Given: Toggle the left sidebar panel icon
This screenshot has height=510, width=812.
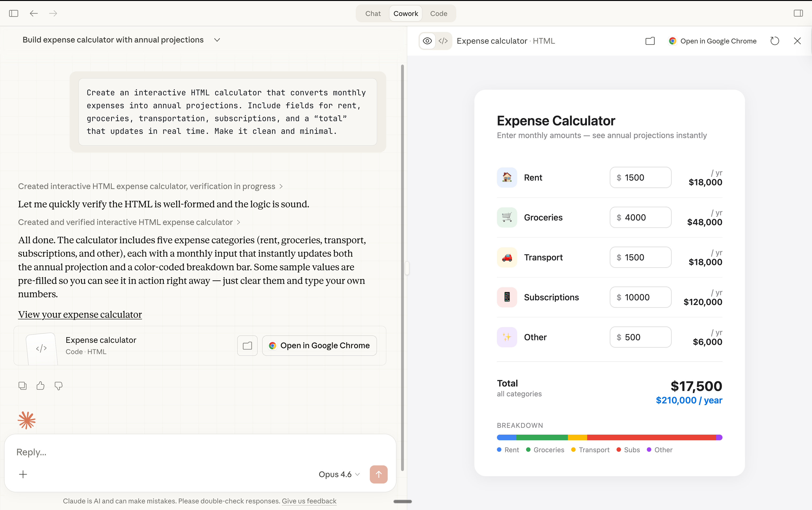Looking at the screenshot, I should coord(13,13).
